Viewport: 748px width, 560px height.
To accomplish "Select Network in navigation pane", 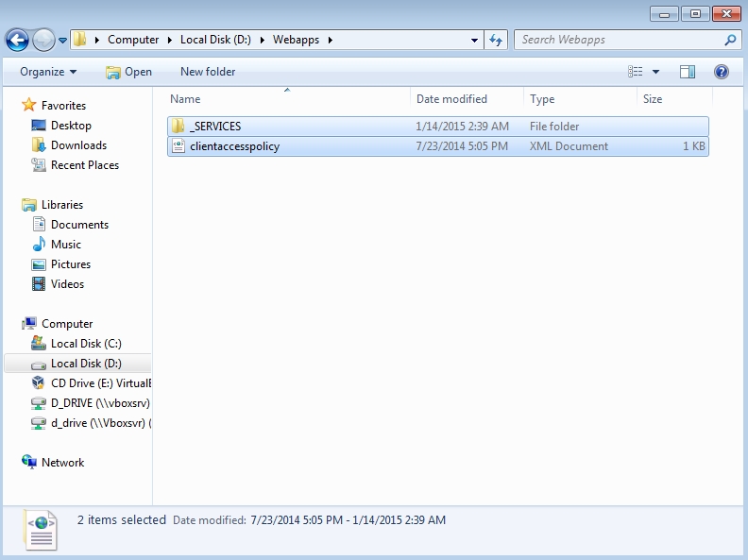I will (x=62, y=463).
